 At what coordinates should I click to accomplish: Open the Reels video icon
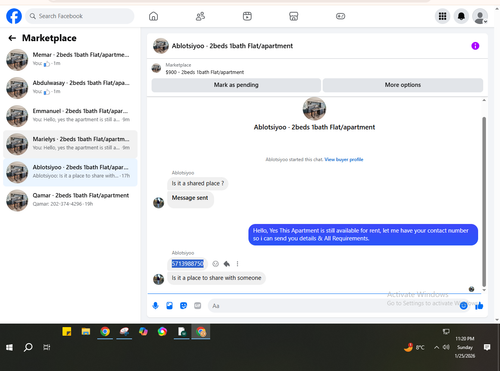pos(247,16)
